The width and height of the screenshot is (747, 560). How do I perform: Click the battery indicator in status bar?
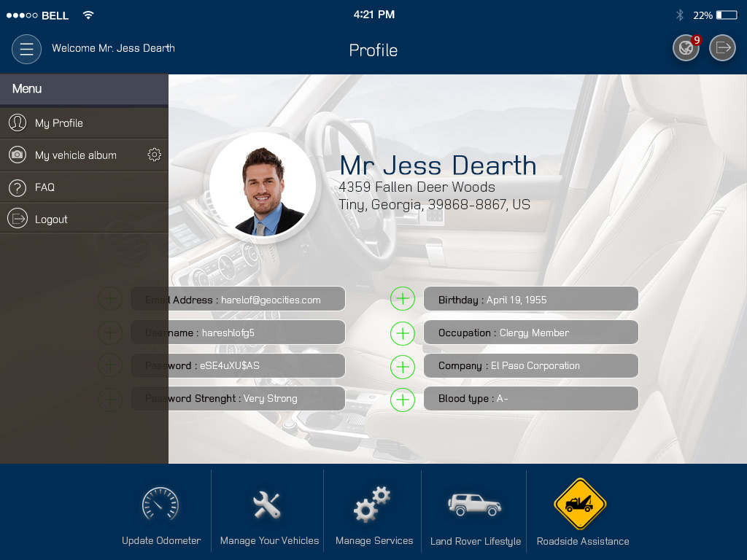(727, 15)
